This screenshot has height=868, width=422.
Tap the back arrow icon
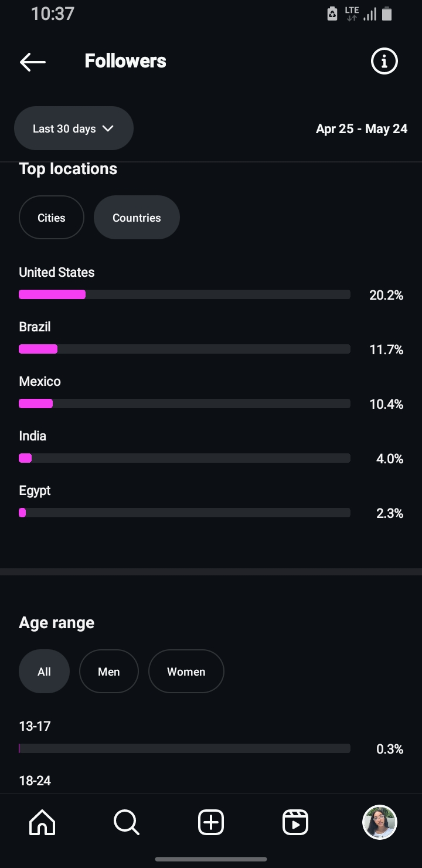(x=33, y=62)
